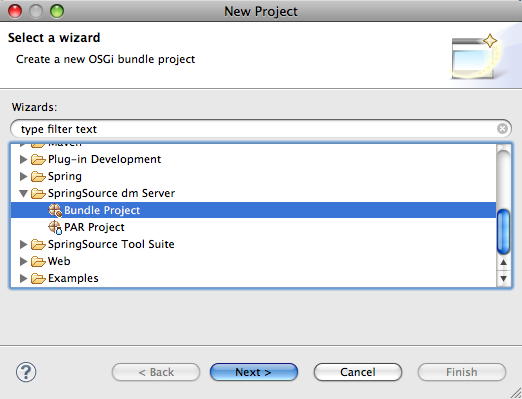522x399 pixels.
Task: Click the Examples folder icon
Action: [x=38, y=278]
